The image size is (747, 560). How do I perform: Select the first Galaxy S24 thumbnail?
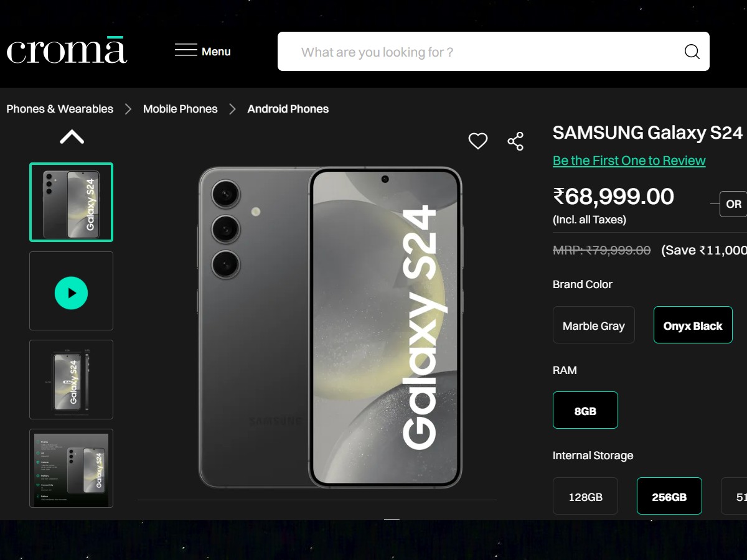click(72, 202)
